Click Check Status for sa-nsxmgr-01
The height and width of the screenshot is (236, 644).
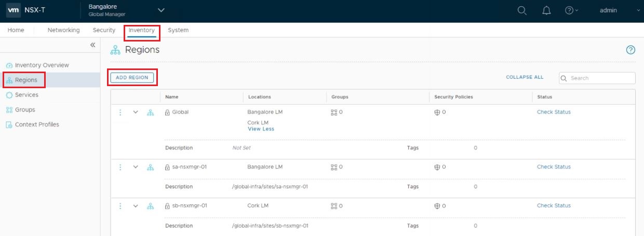(x=554, y=167)
